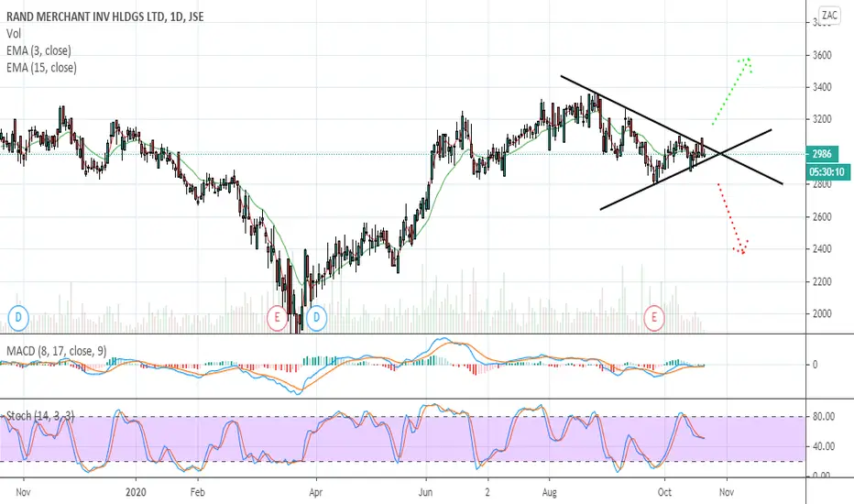Click the 3600 price axis label
The image size is (854, 504).
click(822, 55)
